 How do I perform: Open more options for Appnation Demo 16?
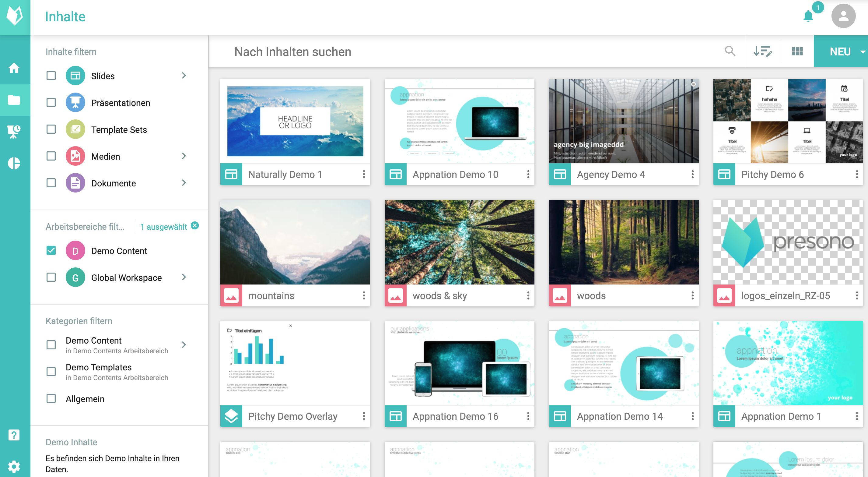pyautogui.click(x=528, y=416)
